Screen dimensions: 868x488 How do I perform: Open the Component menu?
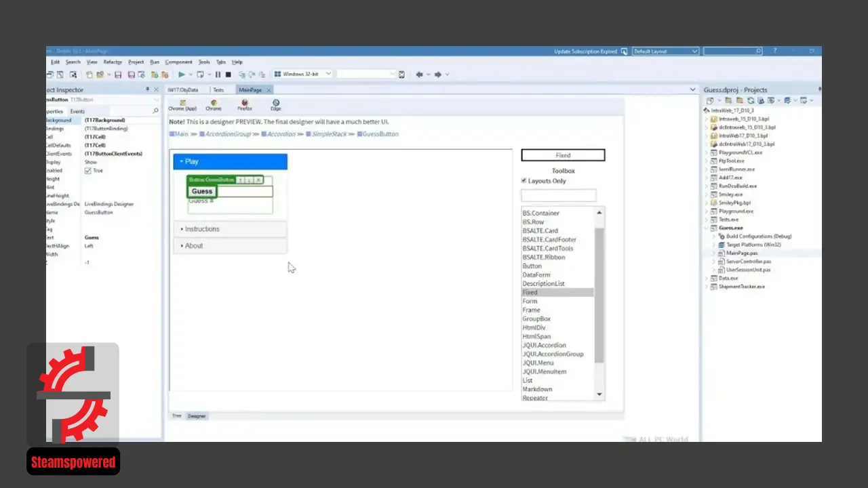(x=179, y=62)
